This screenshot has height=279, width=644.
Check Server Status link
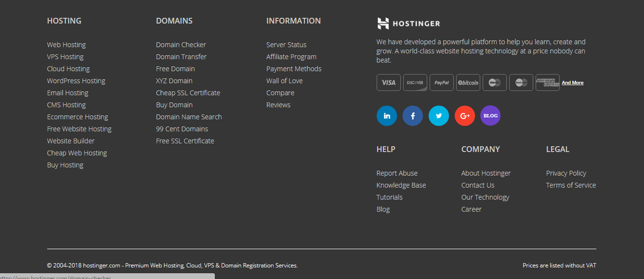pyautogui.click(x=287, y=45)
